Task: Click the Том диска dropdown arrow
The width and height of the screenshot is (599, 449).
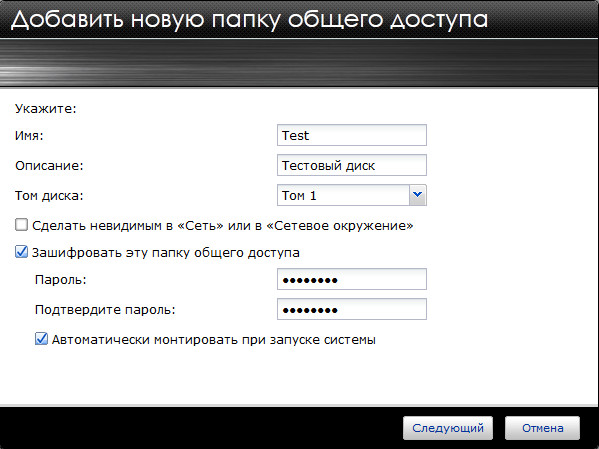Action: pyautogui.click(x=418, y=195)
